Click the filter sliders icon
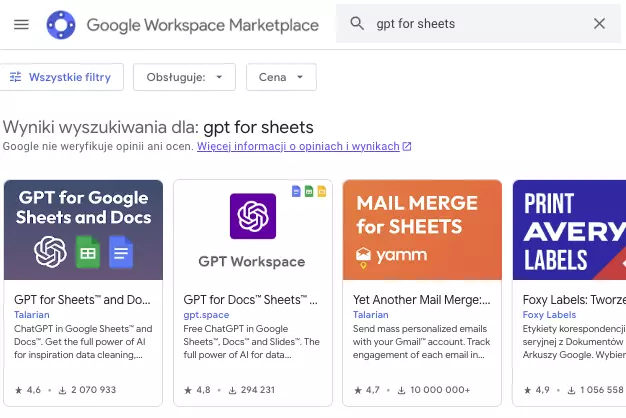The height and width of the screenshot is (418, 626). [16, 77]
